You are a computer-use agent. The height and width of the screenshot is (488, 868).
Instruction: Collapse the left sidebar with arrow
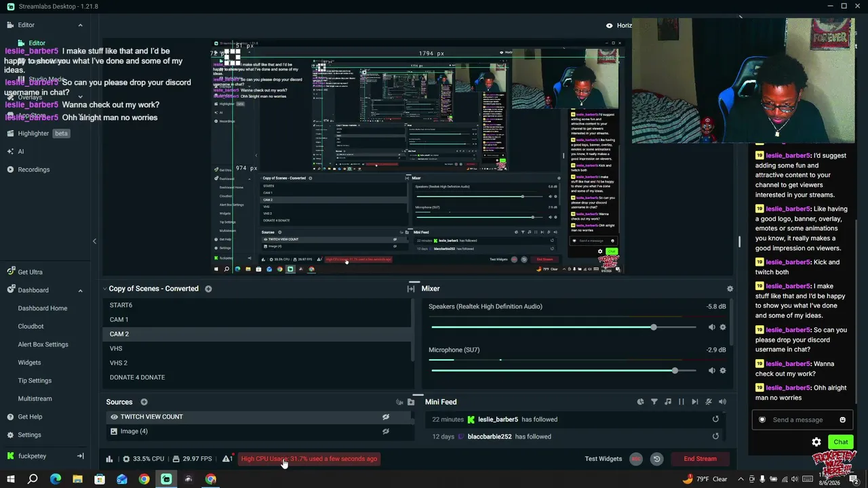click(94, 241)
